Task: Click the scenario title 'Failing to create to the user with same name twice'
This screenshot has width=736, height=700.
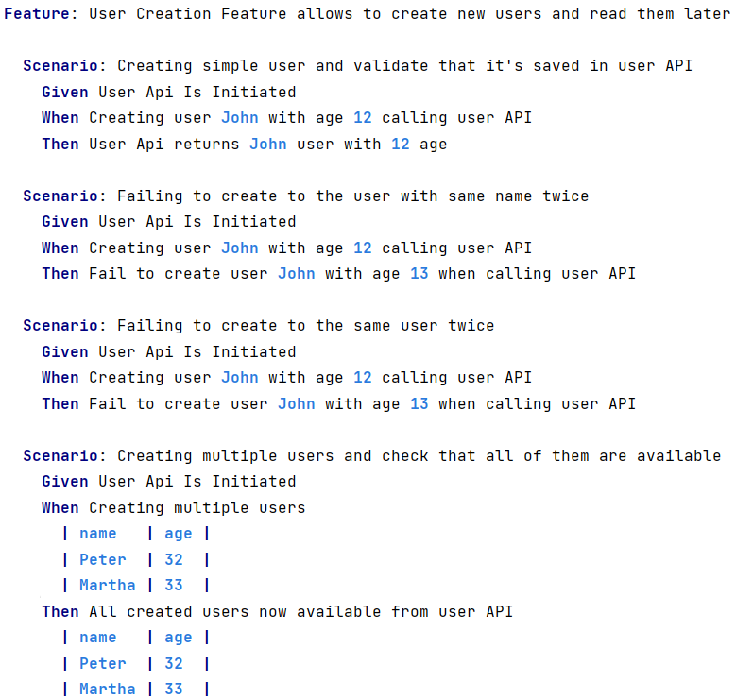Action: (x=352, y=196)
